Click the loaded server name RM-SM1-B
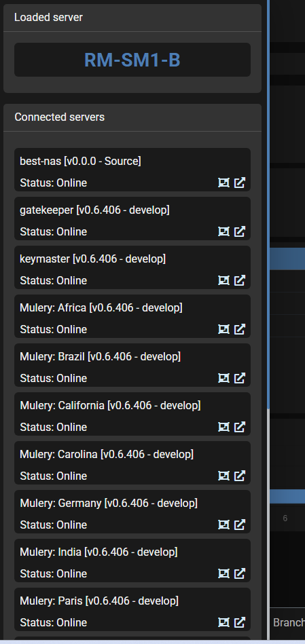Viewport: 305px width, 644px height. [132, 60]
